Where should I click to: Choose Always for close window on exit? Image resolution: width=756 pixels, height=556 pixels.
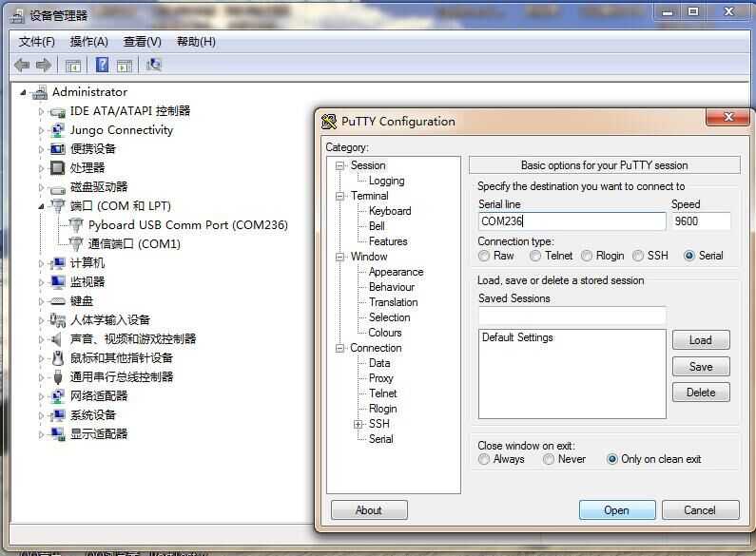484,460
